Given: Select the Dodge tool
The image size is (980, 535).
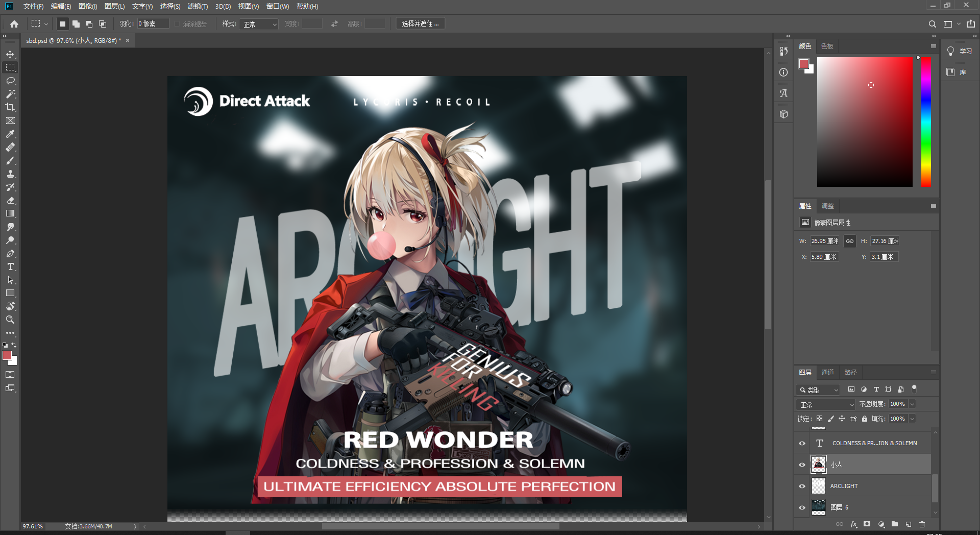Looking at the screenshot, I should coord(10,240).
